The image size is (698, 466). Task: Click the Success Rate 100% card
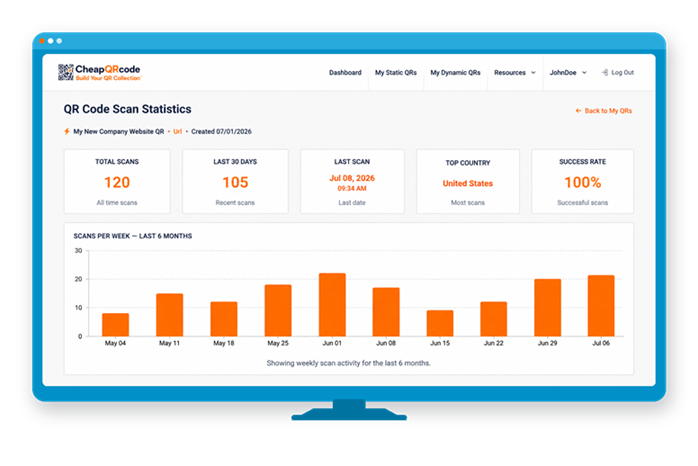[x=582, y=182]
